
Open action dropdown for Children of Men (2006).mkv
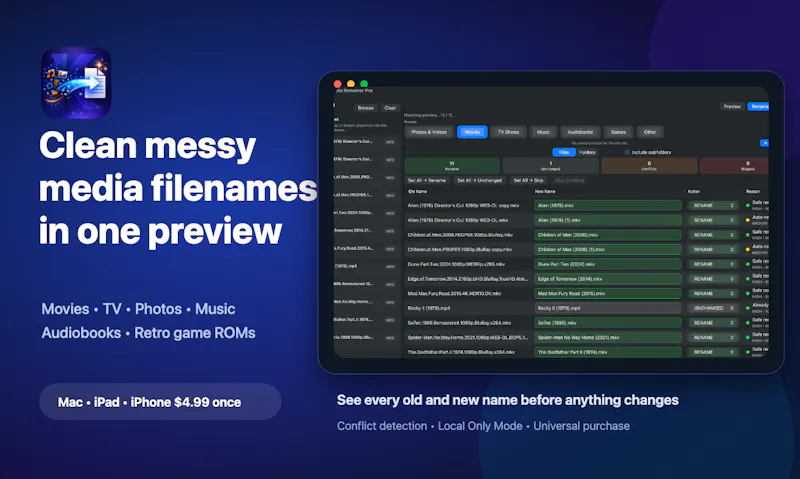tap(713, 235)
